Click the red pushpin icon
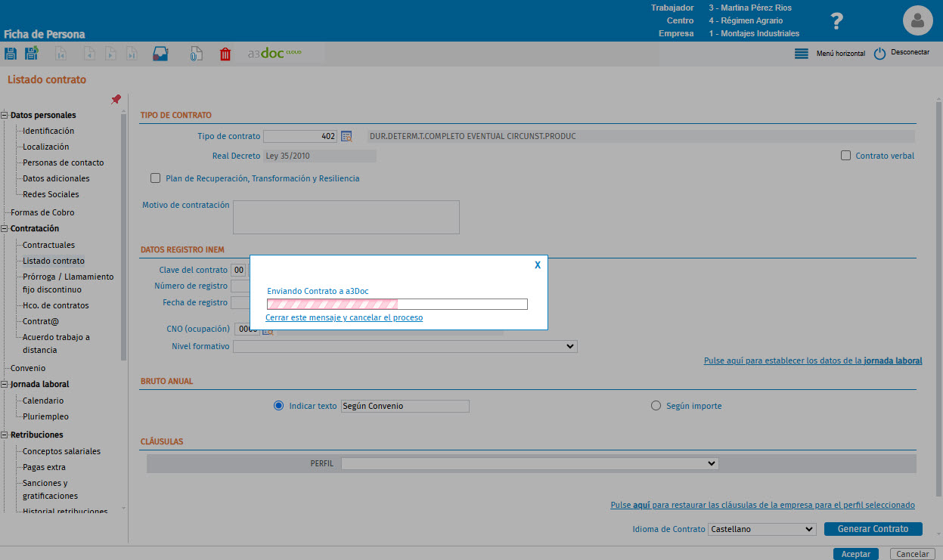The height and width of the screenshot is (560, 943). pos(116,100)
